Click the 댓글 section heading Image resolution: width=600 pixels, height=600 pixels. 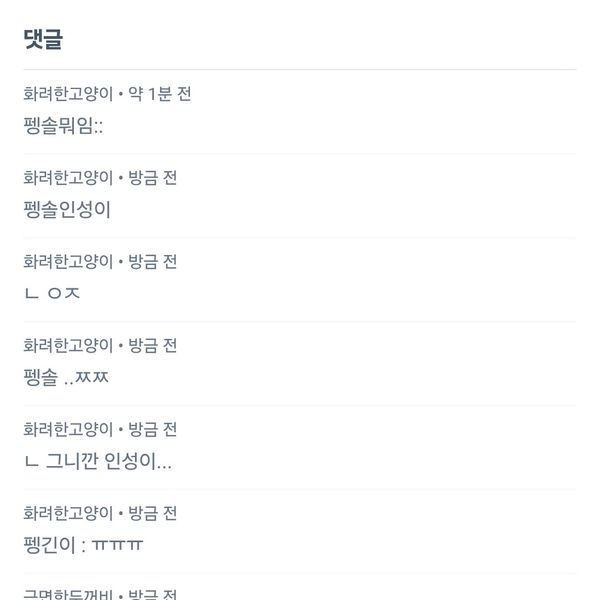44,39
